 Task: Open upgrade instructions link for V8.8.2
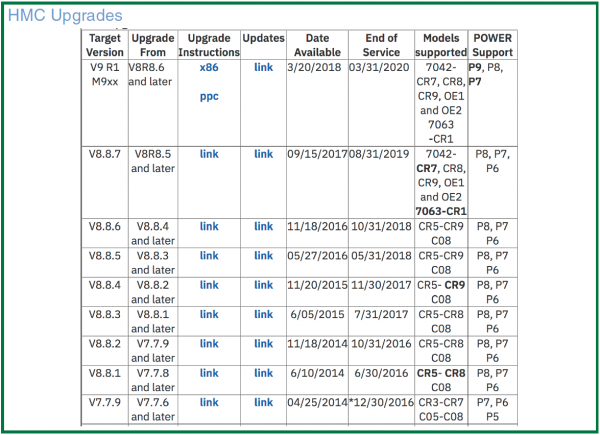point(208,343)
